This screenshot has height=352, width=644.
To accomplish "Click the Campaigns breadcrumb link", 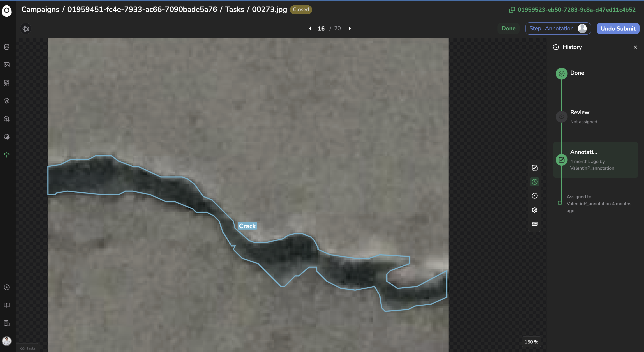I will (40, 9).
